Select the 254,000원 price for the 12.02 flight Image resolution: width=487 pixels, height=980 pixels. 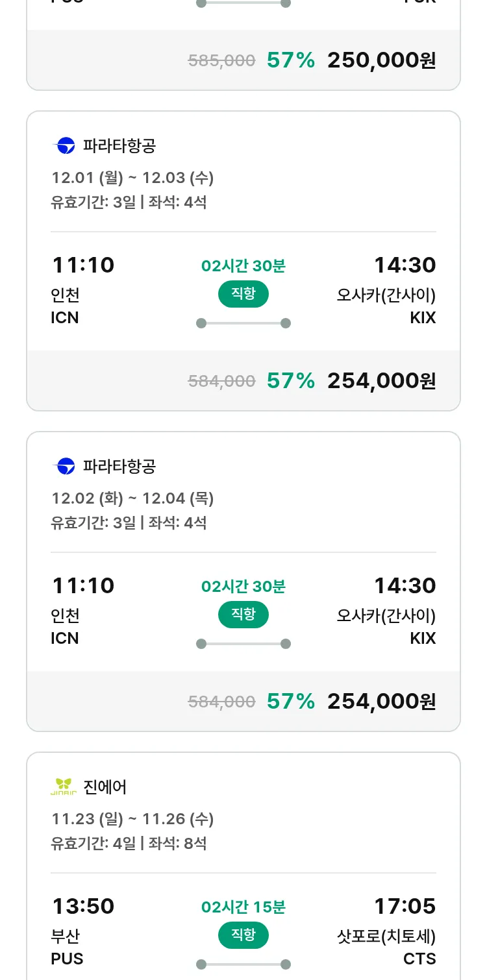(381, 702)
